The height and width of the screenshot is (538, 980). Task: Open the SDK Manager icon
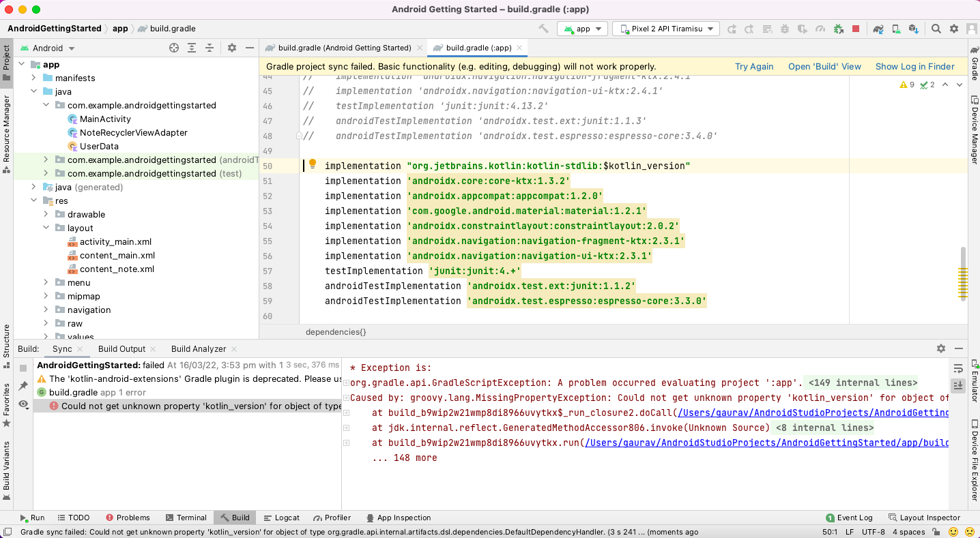point(914,29)
